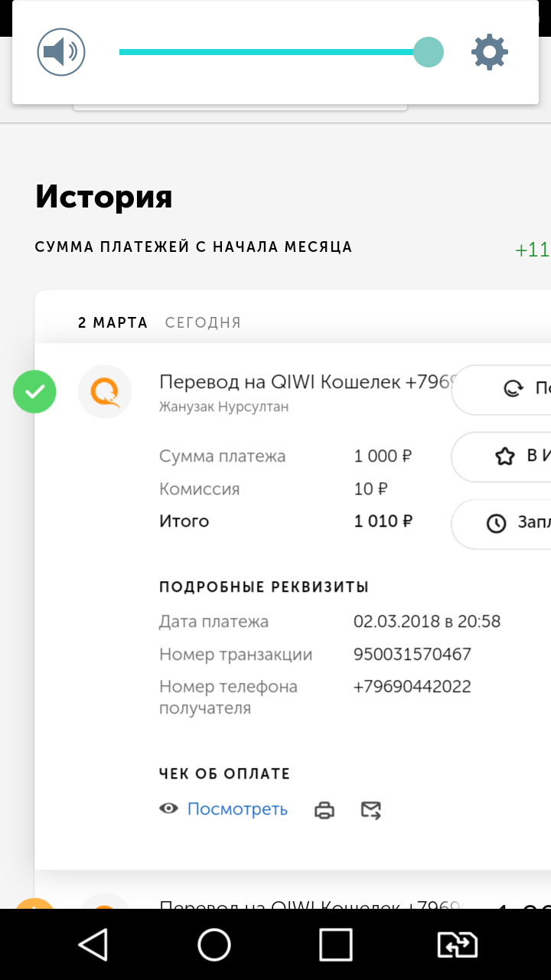The height and width of the screenshot is (980, 551).
Task: Open the Посмотреть receipt link
Action: (237, 809)
